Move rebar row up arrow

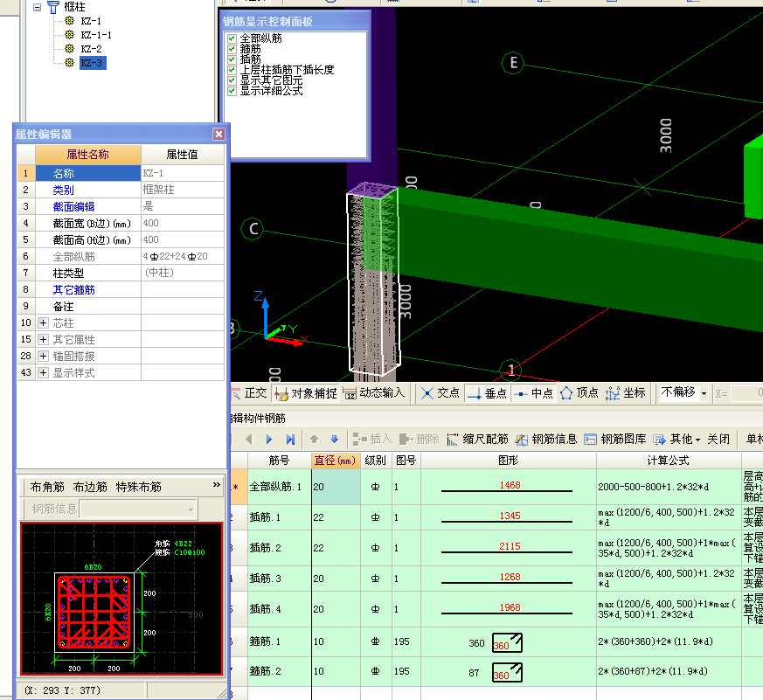pyautogui.click(x=314, y=440)
